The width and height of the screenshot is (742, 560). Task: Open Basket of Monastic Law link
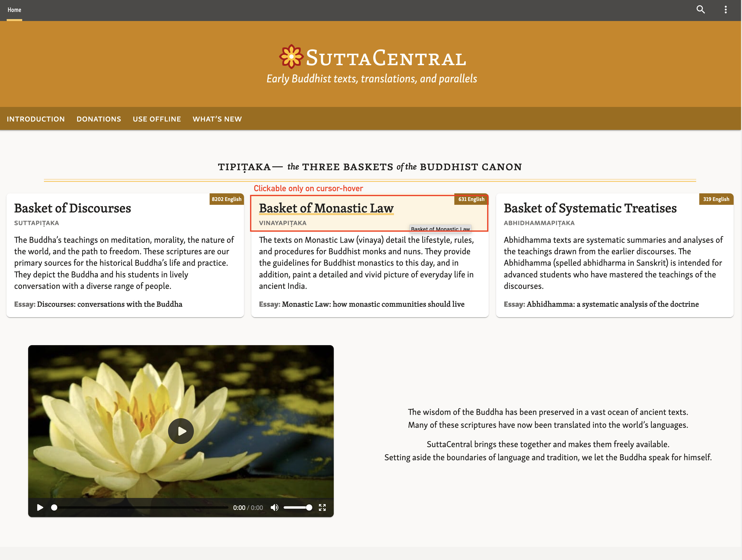click(x=326, y=208)
